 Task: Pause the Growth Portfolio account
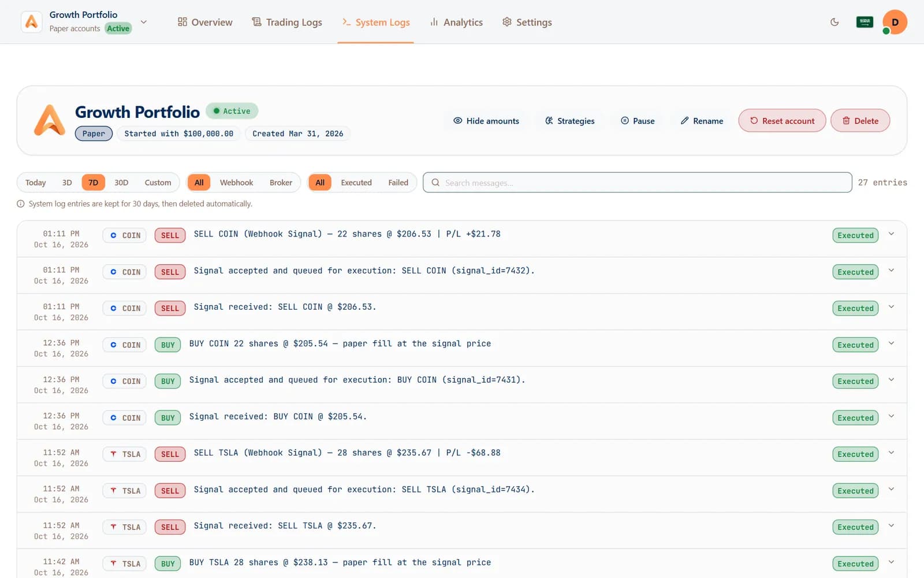pyautogui.click(x=638, y=121)
